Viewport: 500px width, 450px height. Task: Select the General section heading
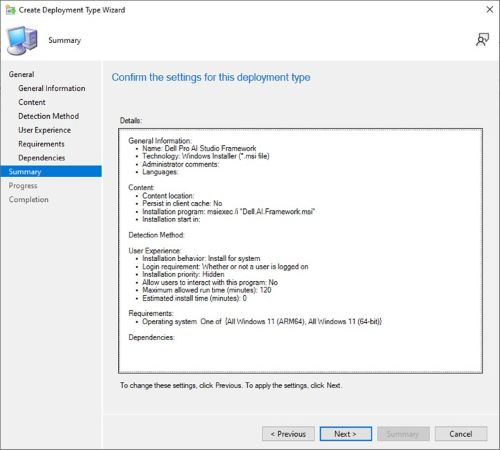[x=21, y=74]
